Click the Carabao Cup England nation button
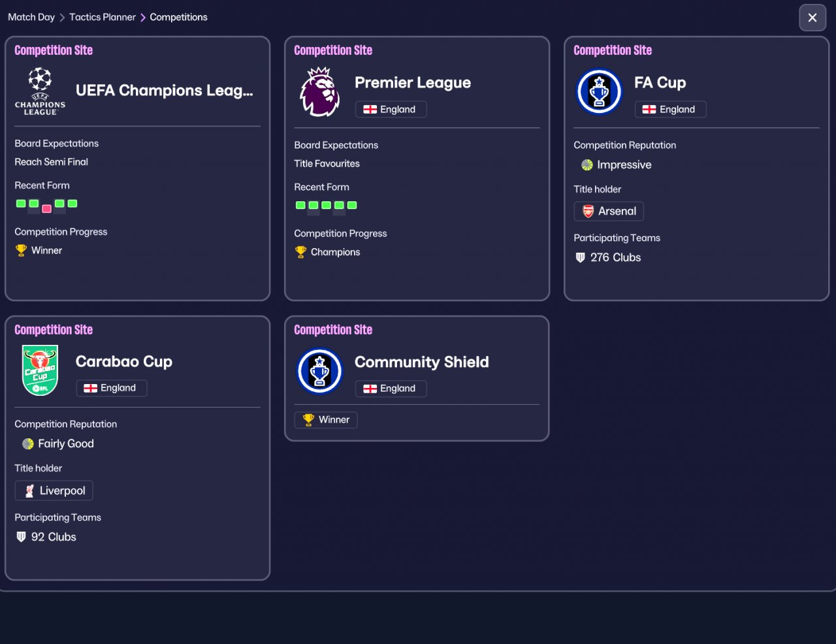The width and height of the screenshot is (836, 644). [x=112, y=388]
